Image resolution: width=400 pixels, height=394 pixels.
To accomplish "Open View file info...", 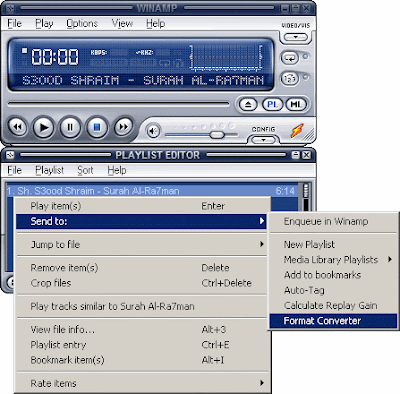I will point(141,330).
